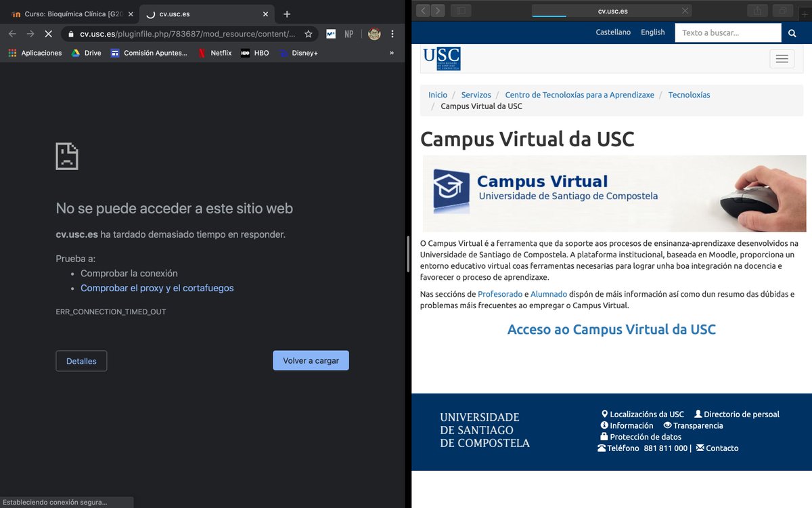Viewport: 812px width, 508px height.
Task: Click the Chrome address bar URL
Action: pyautogui.click(x=187, y=34)
